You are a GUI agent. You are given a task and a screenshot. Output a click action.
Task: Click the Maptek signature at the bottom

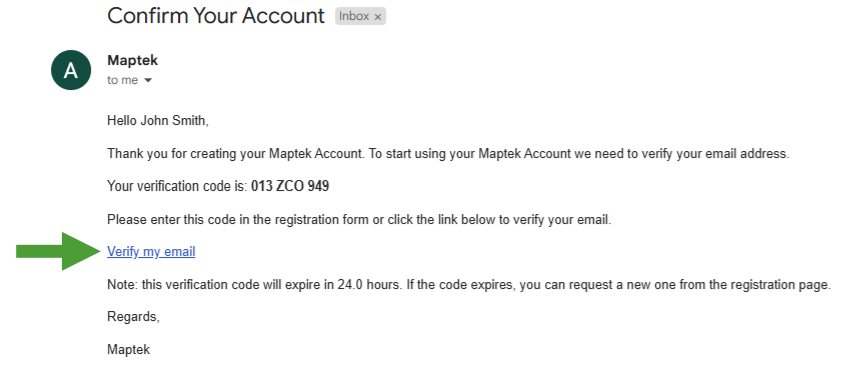tap(129, 350)
